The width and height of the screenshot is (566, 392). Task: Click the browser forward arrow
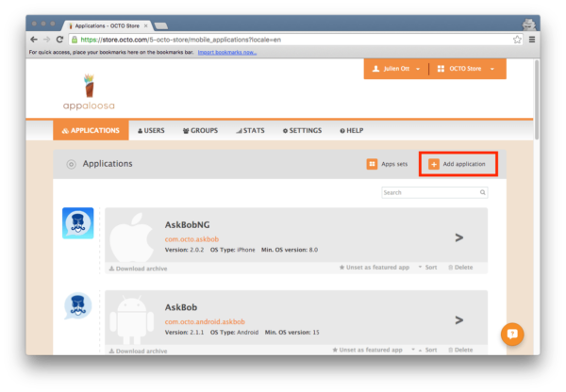[x=46, y=40]
